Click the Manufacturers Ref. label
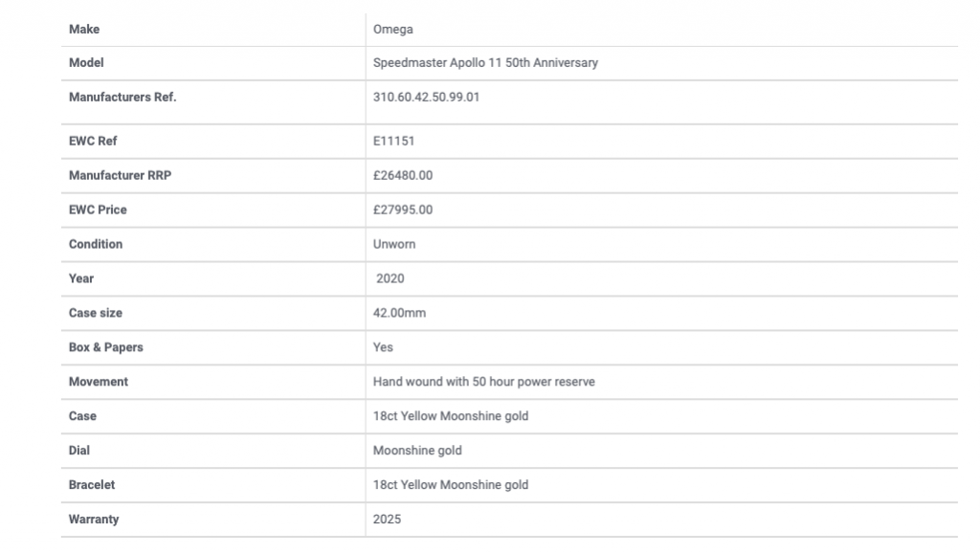The width and height of the screenshot is (980, 554). [x=122, y=98]
